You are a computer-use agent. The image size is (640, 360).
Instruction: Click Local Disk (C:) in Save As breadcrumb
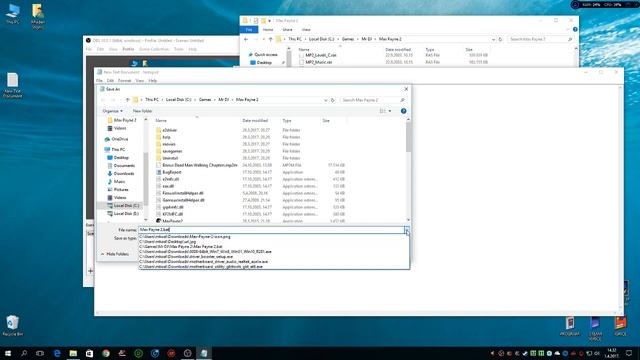[x=178, y=100]
